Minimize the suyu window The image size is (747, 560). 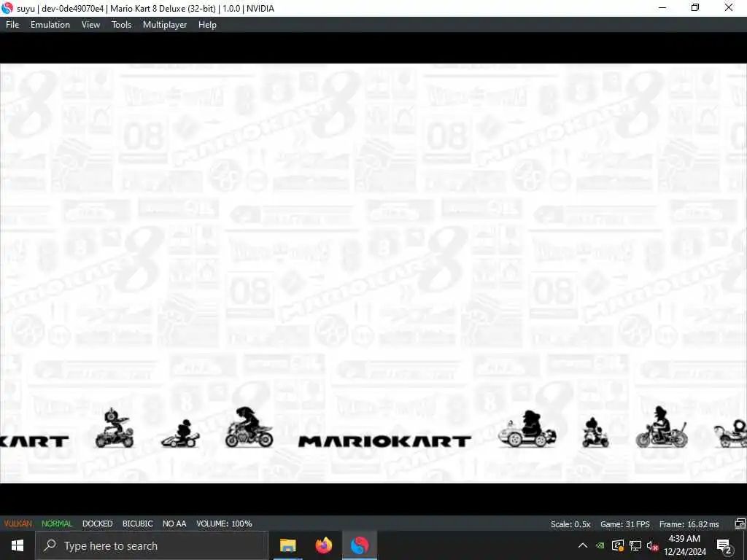662,7
